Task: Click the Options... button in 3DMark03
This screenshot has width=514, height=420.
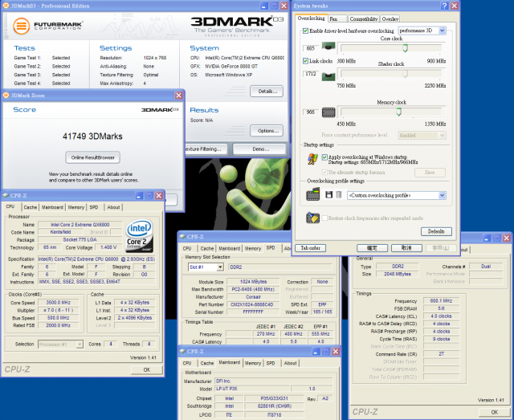Action: pyautogui.click(x=267, y=130)
